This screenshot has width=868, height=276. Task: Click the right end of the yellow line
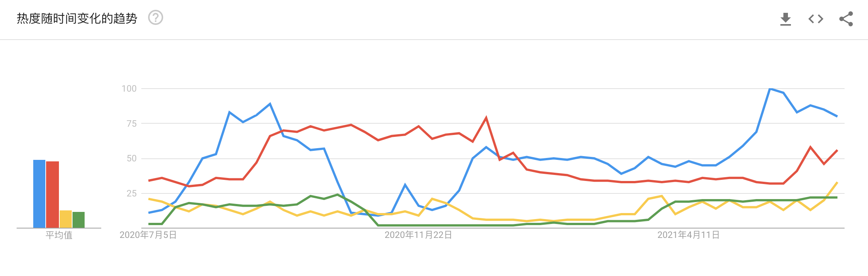[x=837, y=183]
